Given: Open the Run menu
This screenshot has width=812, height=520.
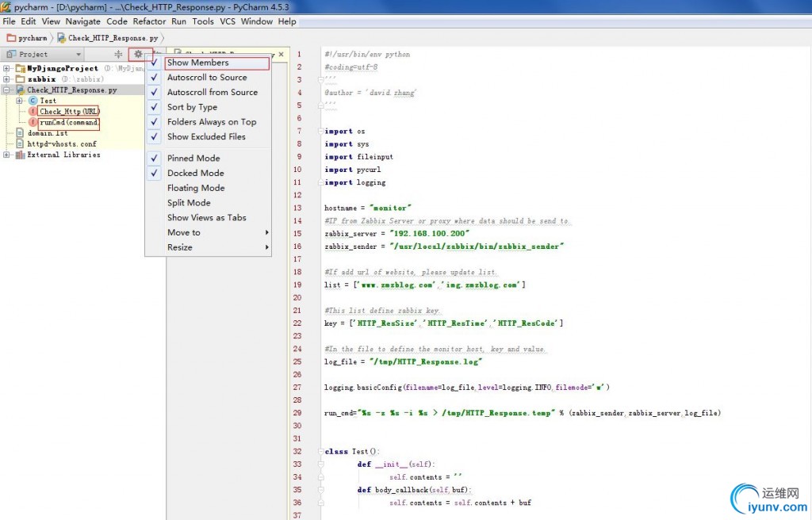Looking at the screenshot, I should click(x=178, y=21).
